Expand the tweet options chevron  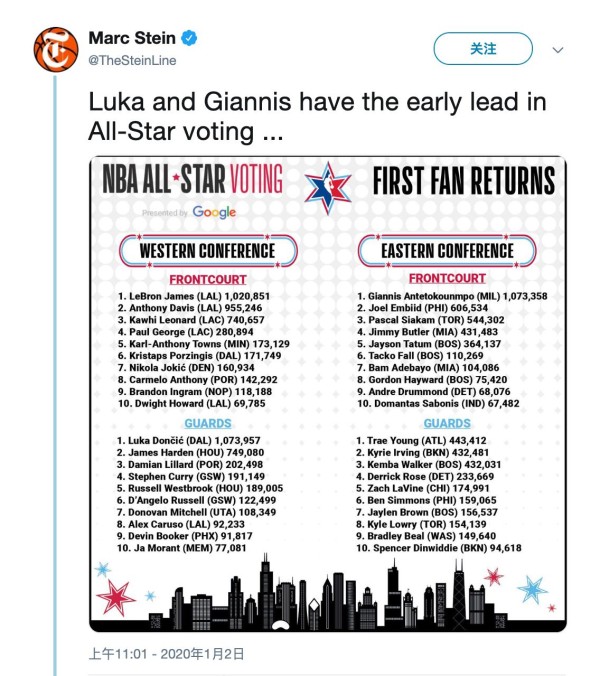point(558,50)
